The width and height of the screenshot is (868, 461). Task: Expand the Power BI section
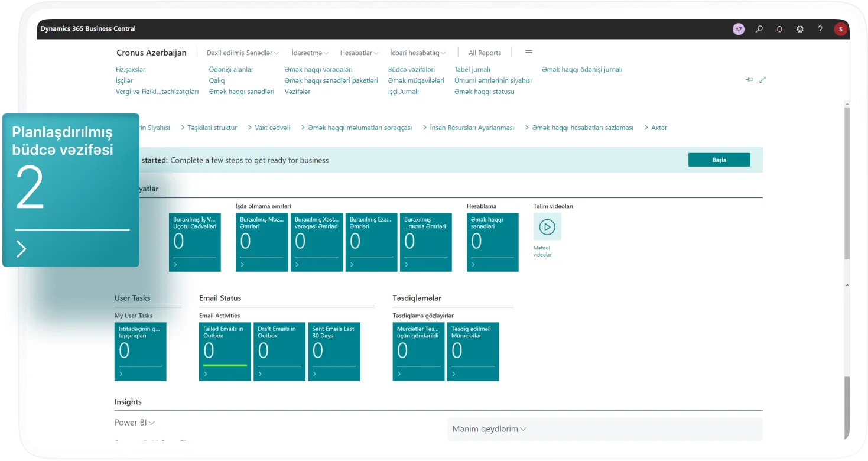[x=135, y=423]
